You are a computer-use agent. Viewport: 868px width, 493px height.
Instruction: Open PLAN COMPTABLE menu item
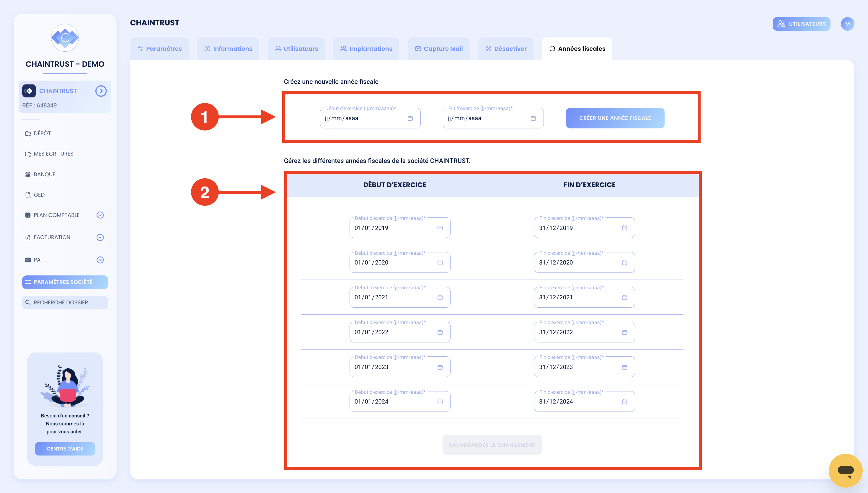[53, 215]
